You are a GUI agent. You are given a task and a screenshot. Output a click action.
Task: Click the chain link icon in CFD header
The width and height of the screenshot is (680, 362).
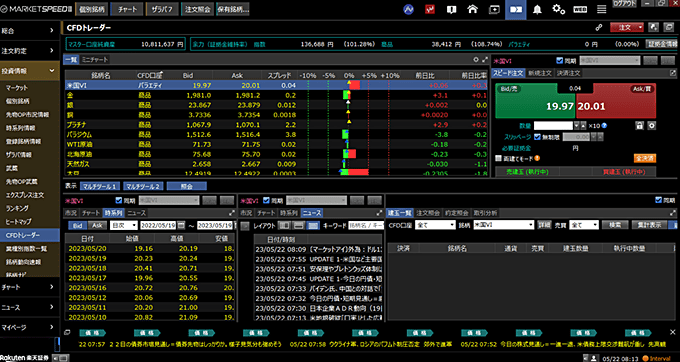[x=599, y=28]
